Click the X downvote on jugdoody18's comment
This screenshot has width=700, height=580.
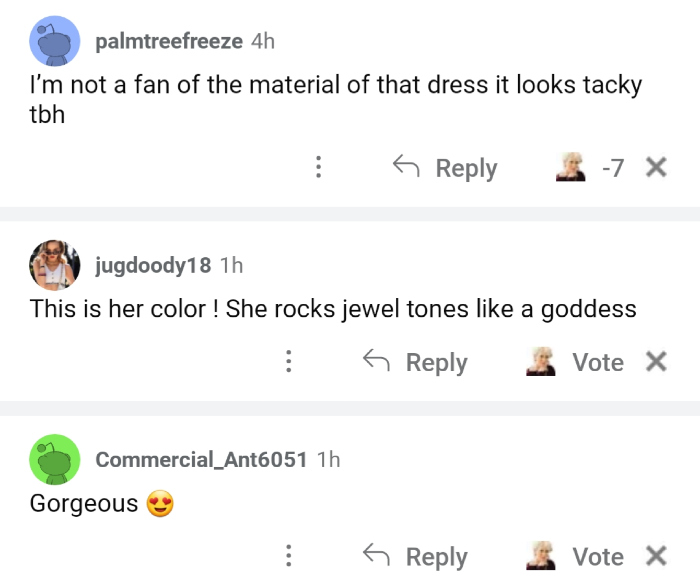coord(656,362)
